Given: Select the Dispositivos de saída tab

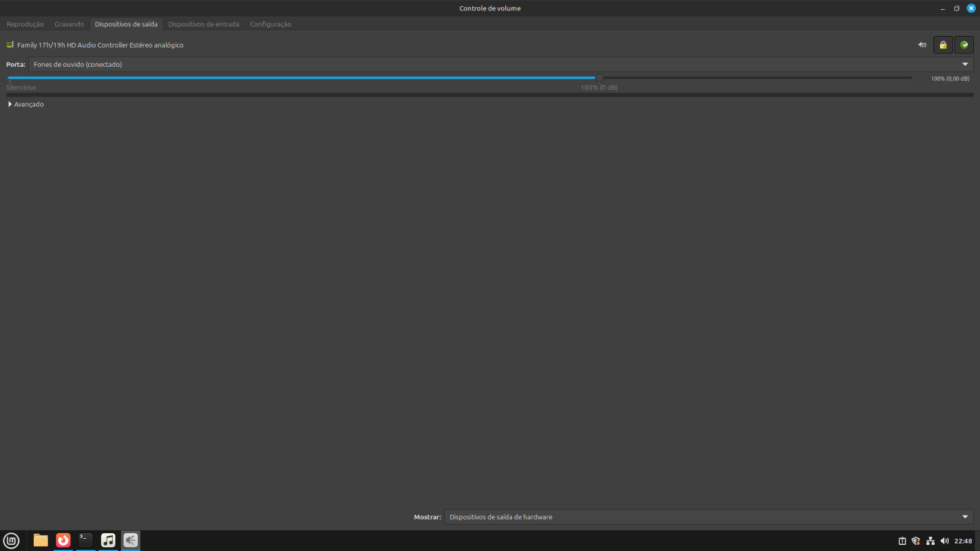Looking at the screenshot, I should pyautogui.click(x=126, y=24).
